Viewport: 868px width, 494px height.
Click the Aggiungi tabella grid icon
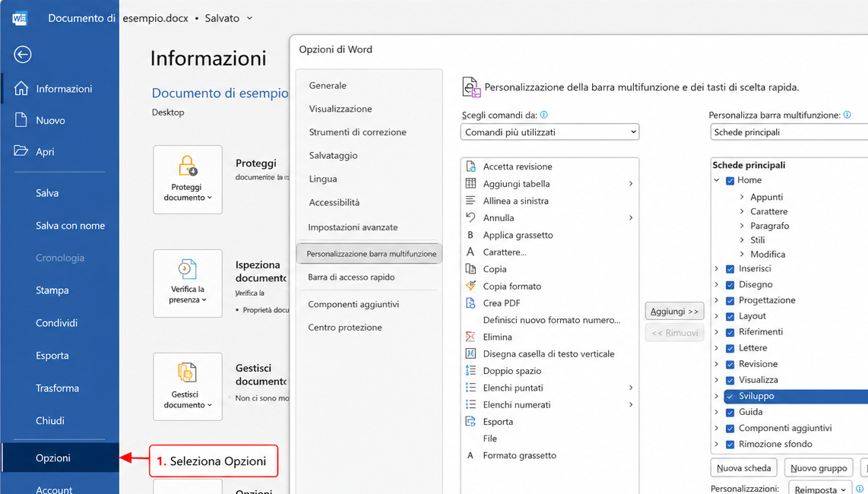tap(470, 183)
